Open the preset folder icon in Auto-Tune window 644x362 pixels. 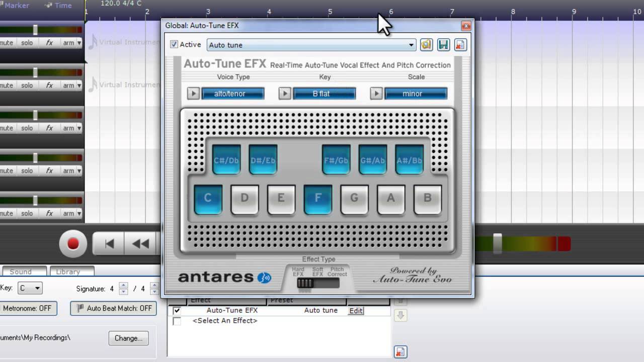tap(426, 45)
